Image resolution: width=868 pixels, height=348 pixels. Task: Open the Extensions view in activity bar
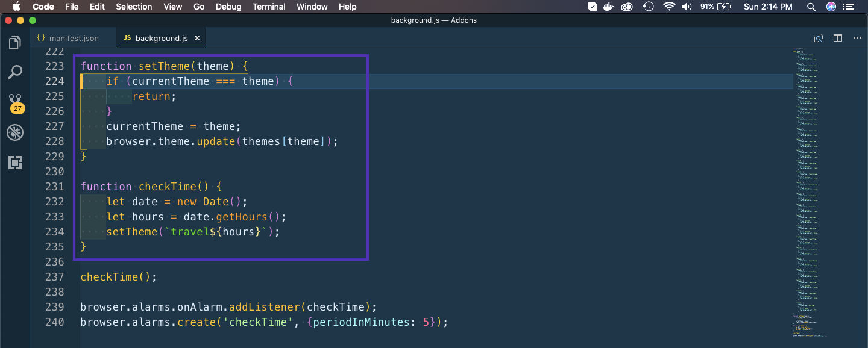click(x=15, y=162)
